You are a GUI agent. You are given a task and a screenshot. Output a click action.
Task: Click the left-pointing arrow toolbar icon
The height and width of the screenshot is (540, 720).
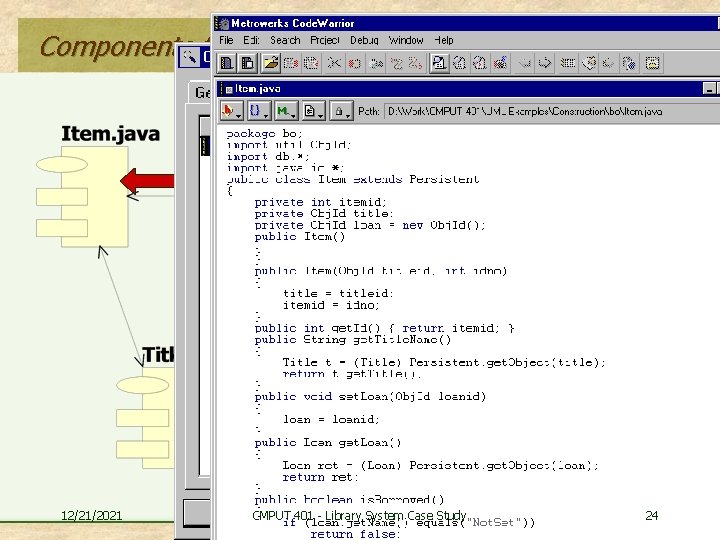pyautogui.click(x=525, y=63)
